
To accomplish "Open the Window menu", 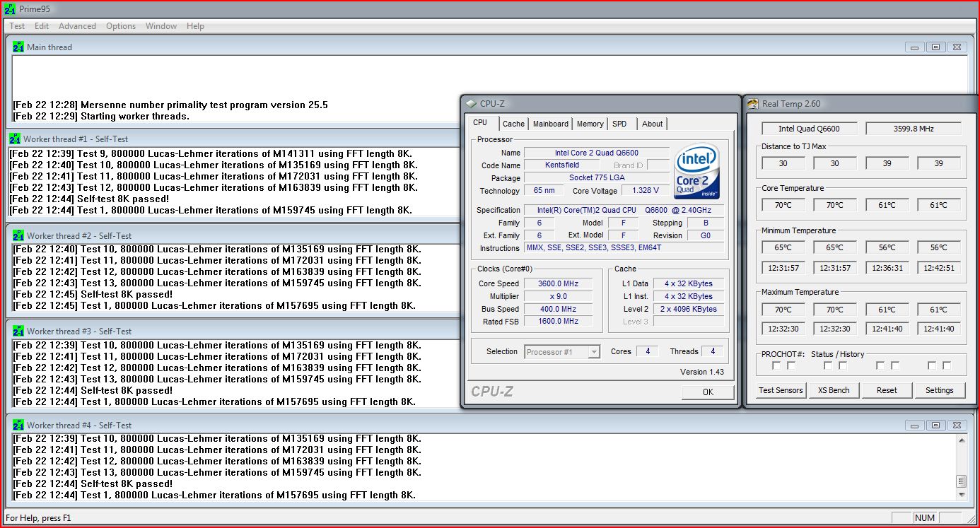I will 161,26.
